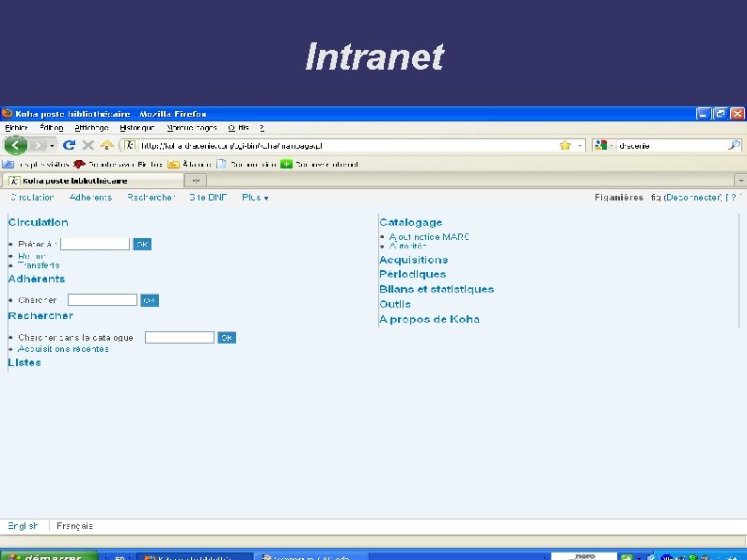Screen dimensions: 747x560
Task: Open the Retour link under Circulation
Action: pos(31,256)
